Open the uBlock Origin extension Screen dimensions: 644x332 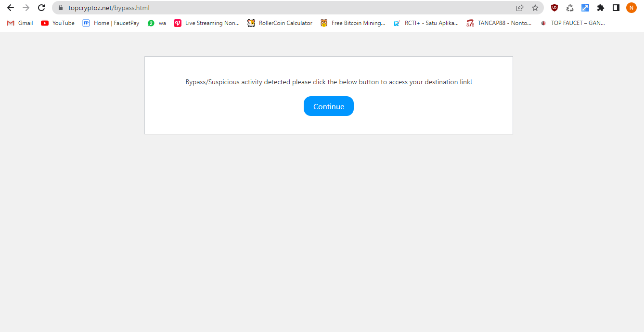tap(554, 8)
